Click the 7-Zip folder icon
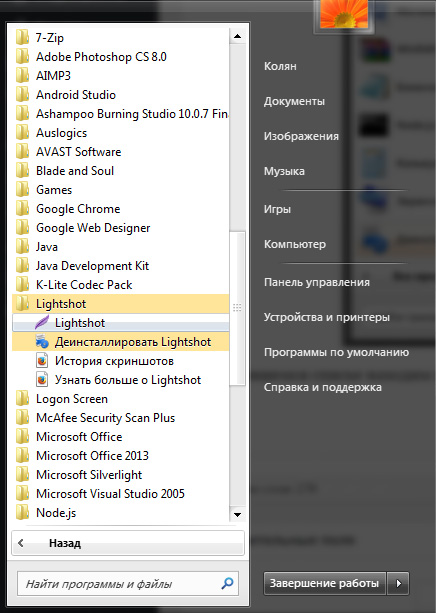 point(22,38)
